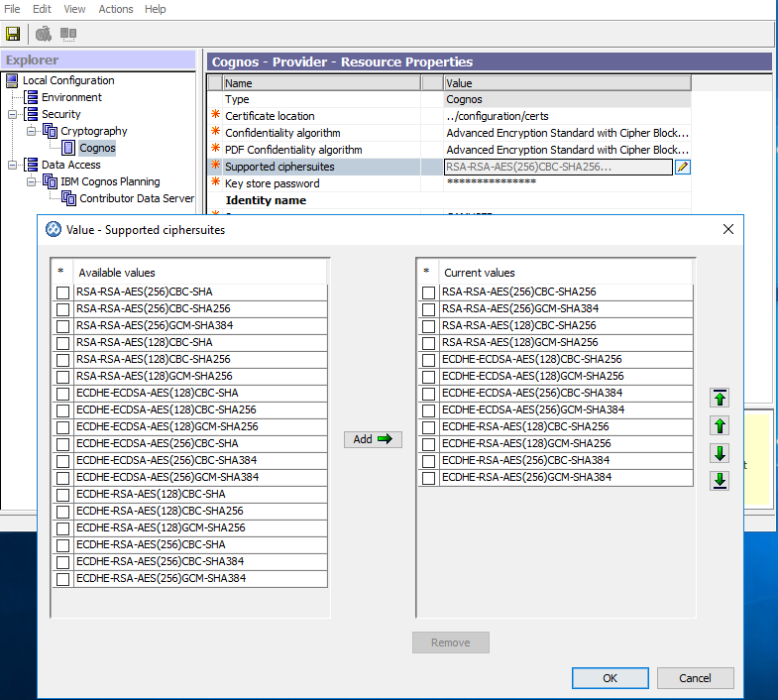Click the IBM Cognos Planning node icon
This screenshot has height=700, width=778.
tap(50, 181)
